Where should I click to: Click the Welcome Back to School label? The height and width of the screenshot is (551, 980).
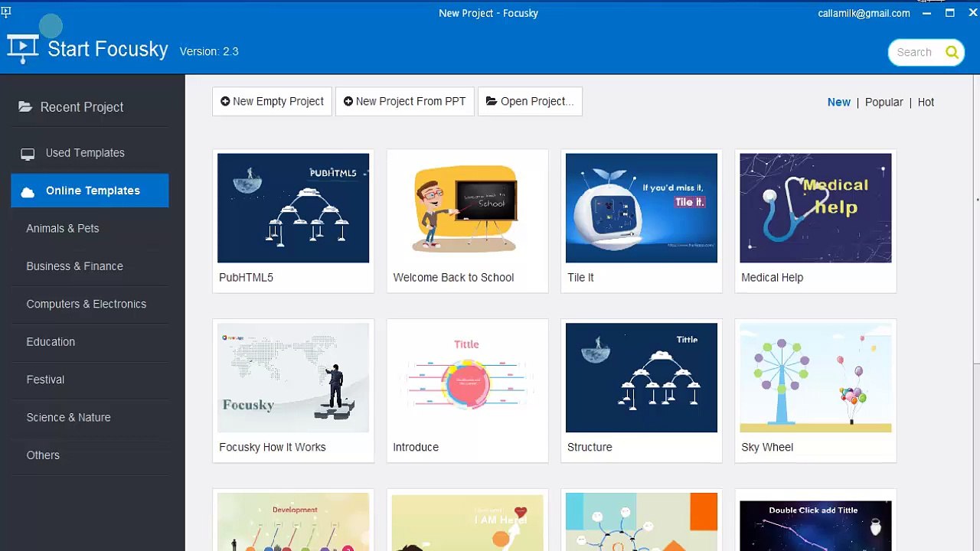(453, 278)
